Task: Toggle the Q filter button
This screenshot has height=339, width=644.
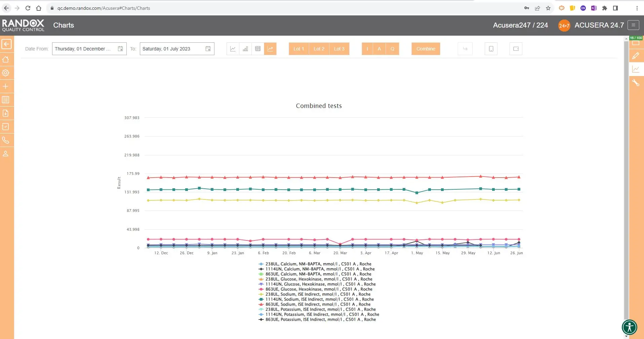Action: pos(392,49)
